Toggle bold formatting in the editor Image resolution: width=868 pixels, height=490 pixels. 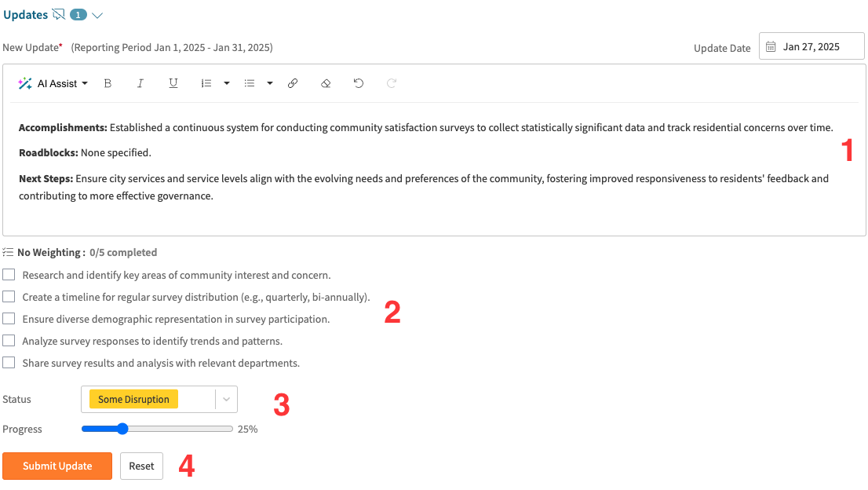pyautogui.click(x=108, y=83)
